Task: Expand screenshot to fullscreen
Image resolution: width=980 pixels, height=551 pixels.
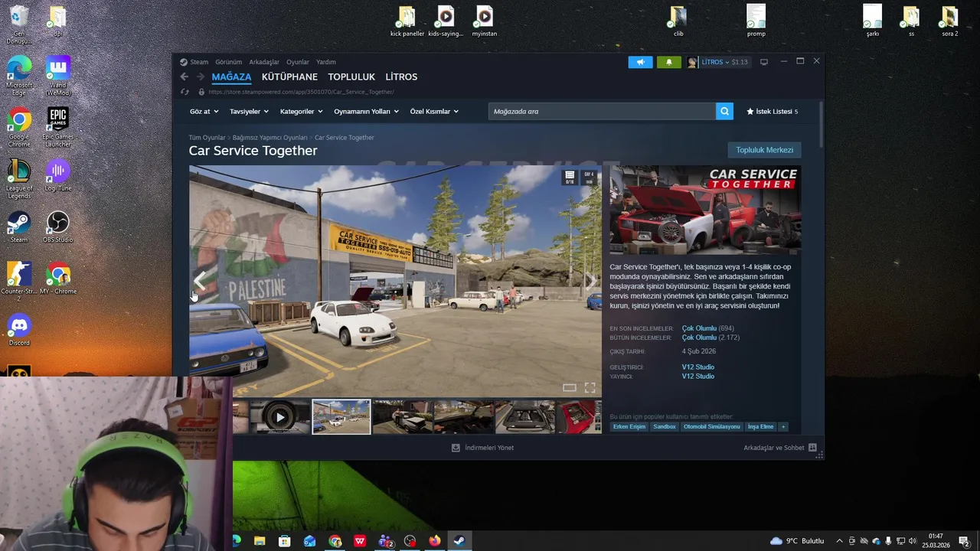Action: [x=590, y=387]
